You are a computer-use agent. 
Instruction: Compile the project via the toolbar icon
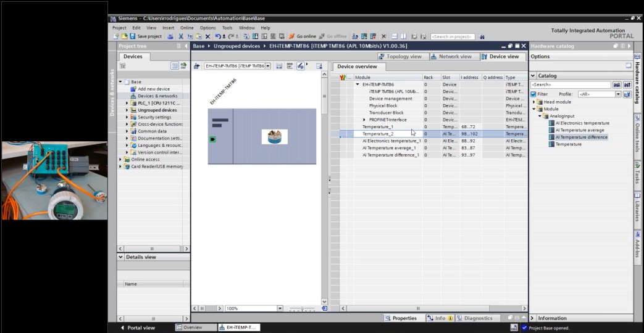[x=246, y=36]
